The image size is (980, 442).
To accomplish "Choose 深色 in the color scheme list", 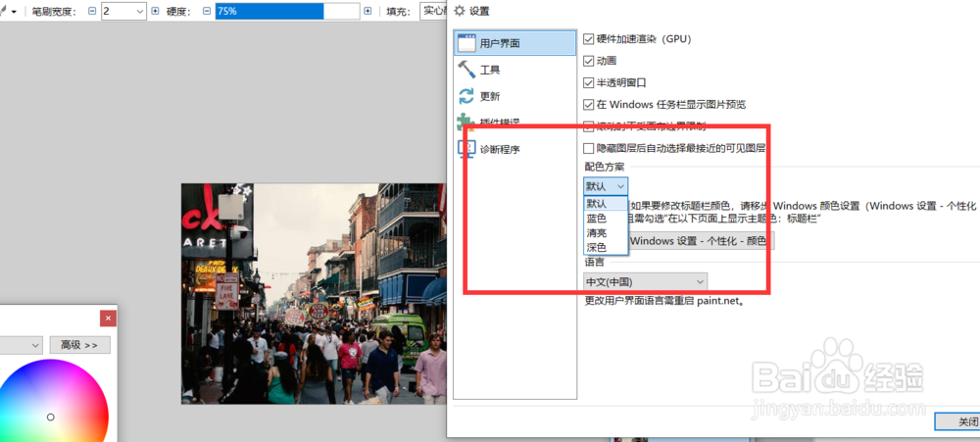I will (x=605, y=247).
